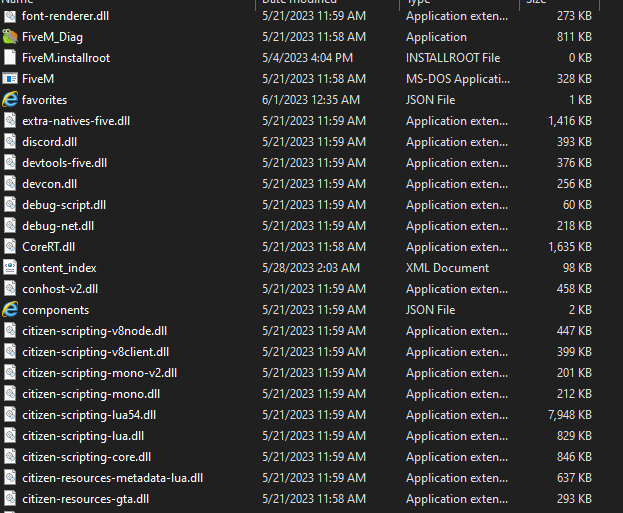Select the citizen-scripting-core.dll file name

tap(87, 457)
